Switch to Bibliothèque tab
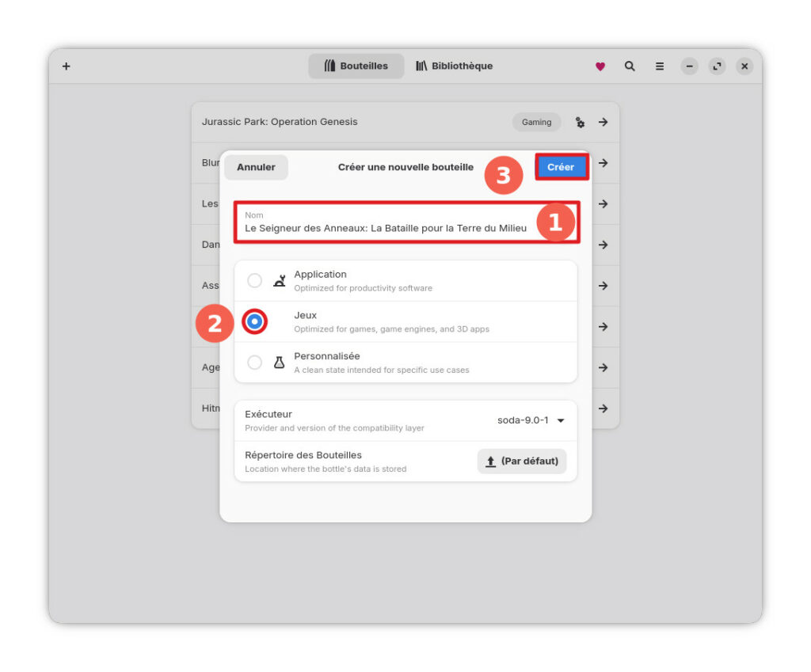 (x=454, y=66)
